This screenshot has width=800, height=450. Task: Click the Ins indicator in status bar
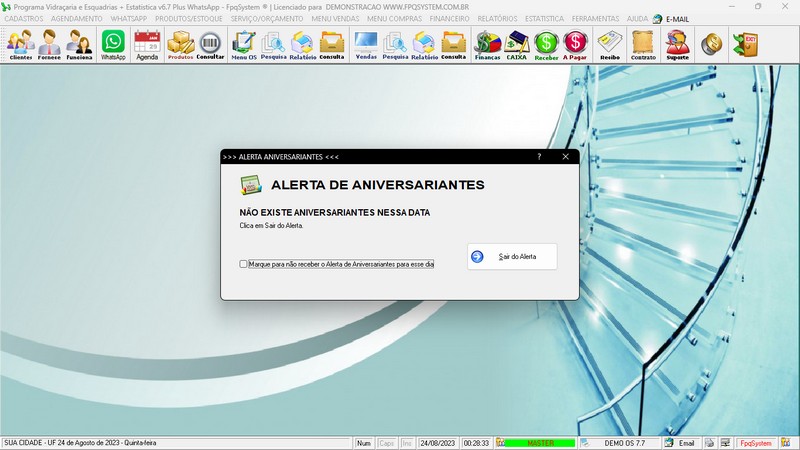(407, 443)
